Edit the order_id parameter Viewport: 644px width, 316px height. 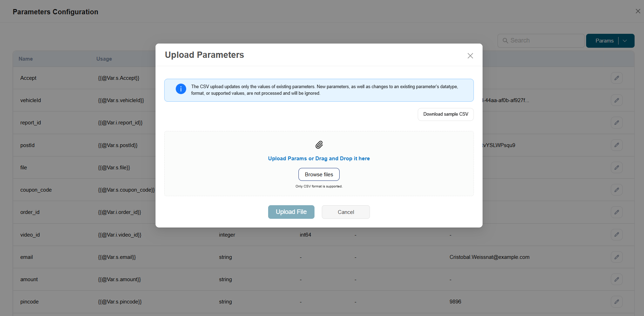(616, 212)
